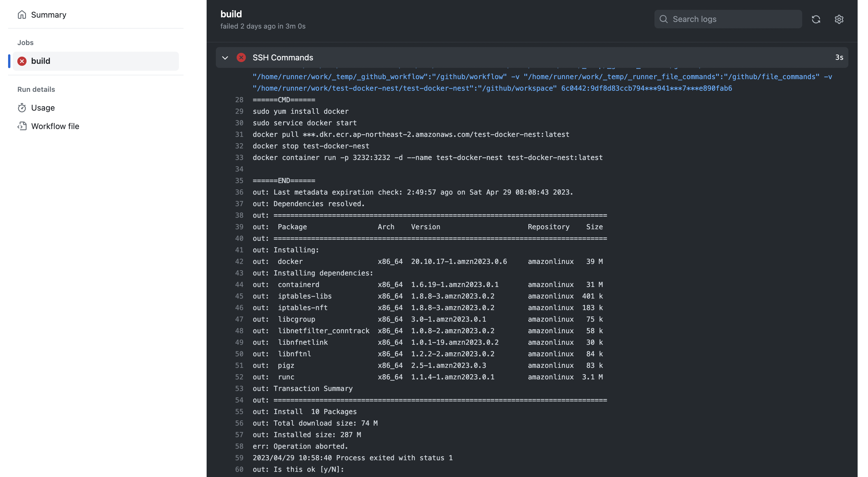Open the Usage run details link

tap(43, 108)
